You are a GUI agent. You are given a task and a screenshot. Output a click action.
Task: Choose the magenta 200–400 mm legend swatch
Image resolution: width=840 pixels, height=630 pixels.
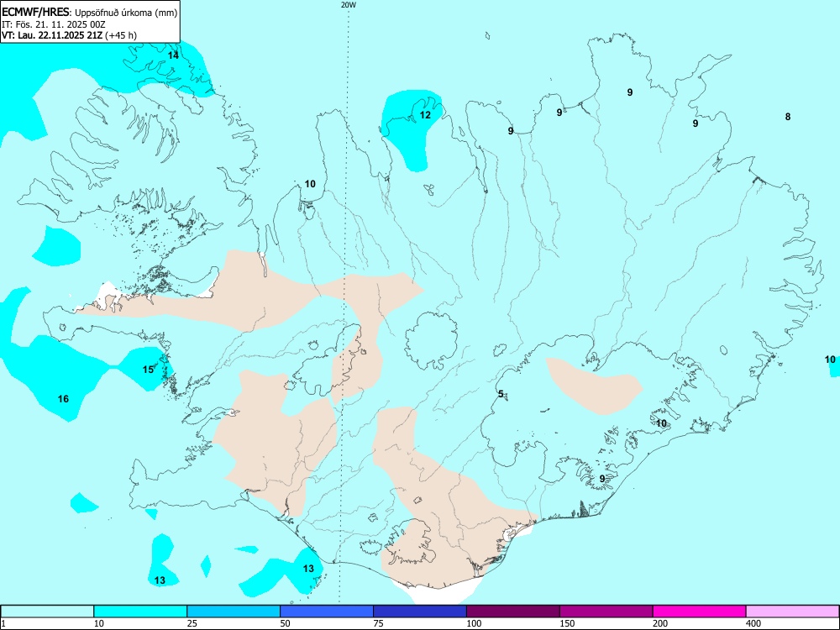700,612
